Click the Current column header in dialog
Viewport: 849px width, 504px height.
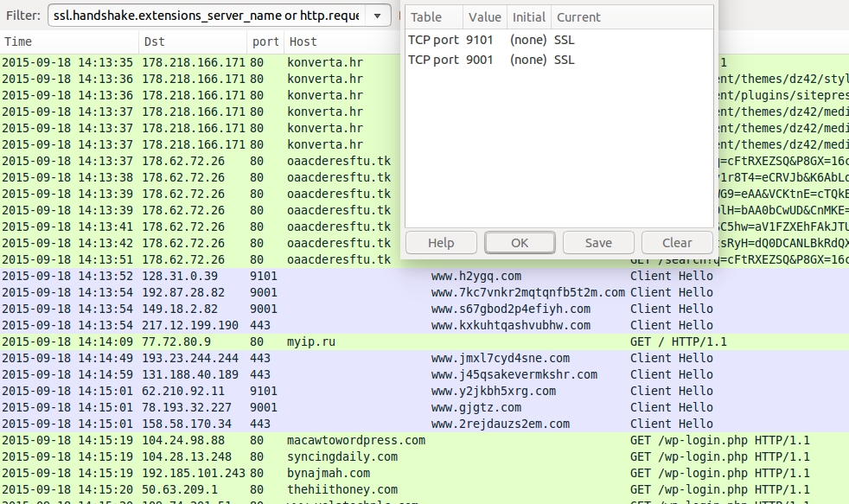[x=578, y=17]
